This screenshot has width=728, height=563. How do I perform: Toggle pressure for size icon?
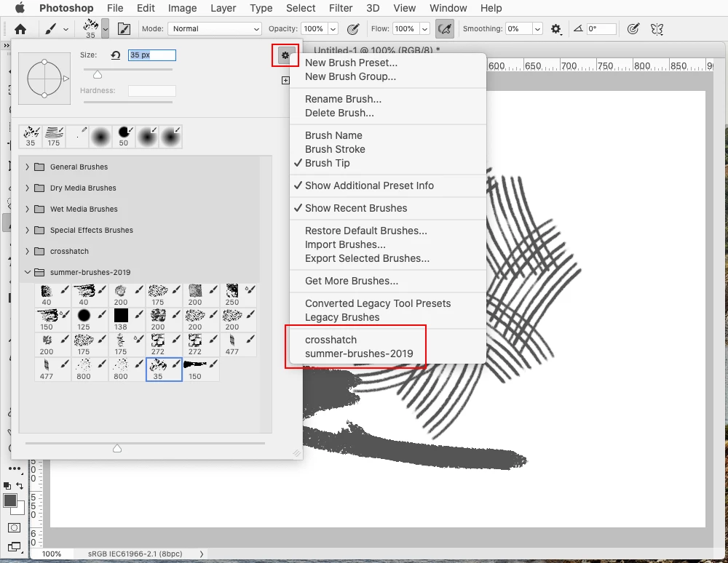(x=633, y=29)
